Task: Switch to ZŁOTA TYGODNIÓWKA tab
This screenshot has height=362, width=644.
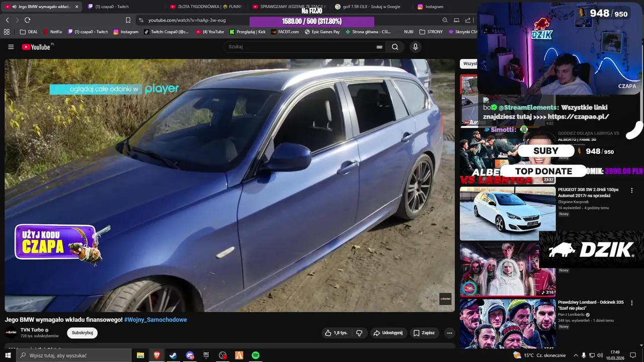Action: 206,7
